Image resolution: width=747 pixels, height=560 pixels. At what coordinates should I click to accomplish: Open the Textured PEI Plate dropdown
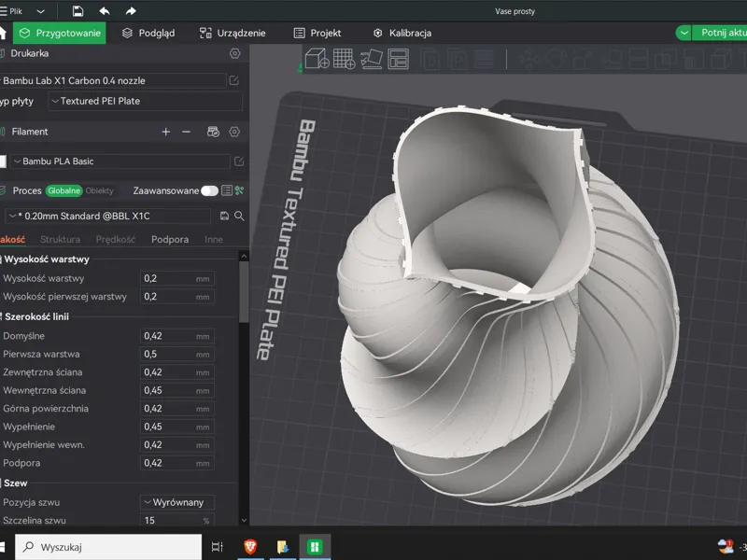[146, 102]
